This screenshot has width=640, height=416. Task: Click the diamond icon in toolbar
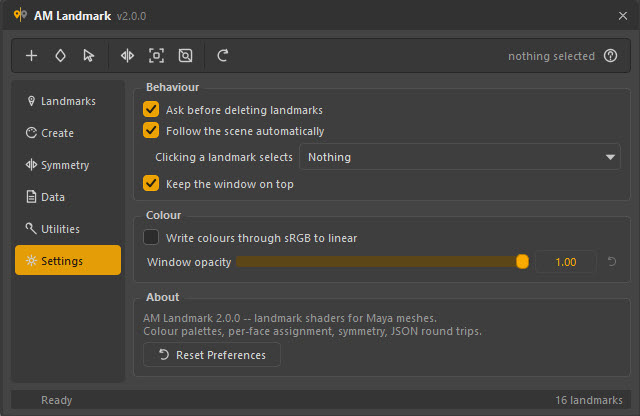(60, 56)
